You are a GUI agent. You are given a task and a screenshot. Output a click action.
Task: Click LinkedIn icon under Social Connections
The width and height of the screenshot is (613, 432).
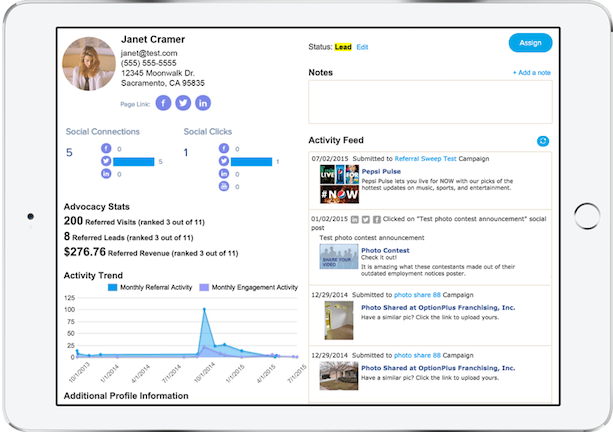tap(105, 174)
